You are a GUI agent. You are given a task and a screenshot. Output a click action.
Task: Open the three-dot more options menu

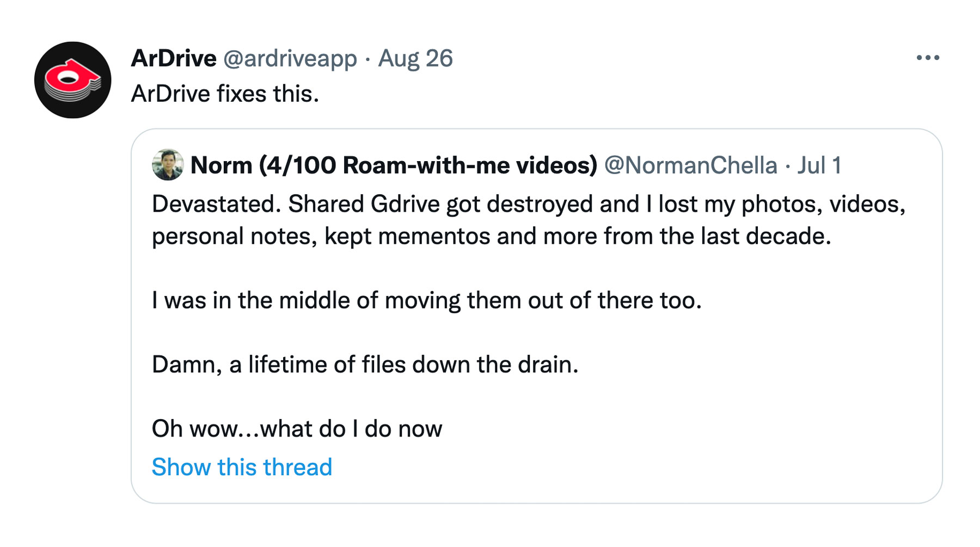point(928,58)
